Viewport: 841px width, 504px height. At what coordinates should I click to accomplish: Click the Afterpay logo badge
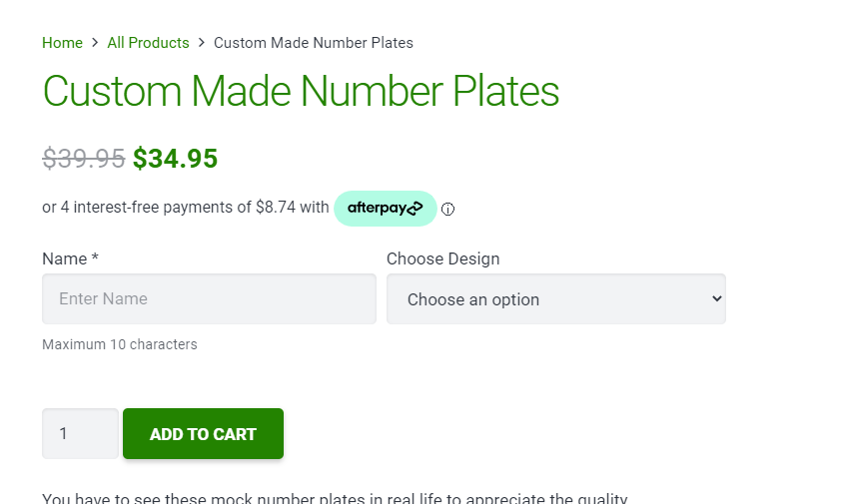(385, 209)
